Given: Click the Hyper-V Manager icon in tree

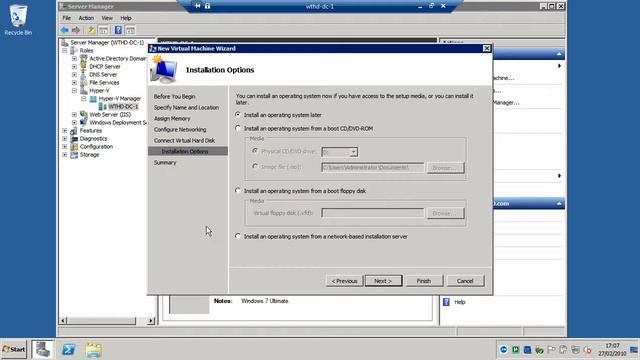Looking at the screenshot, I should (x=93, y=99).
